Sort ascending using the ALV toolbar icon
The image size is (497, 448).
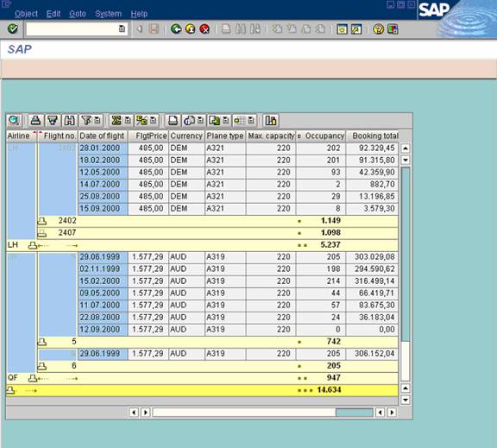(35, 121)
